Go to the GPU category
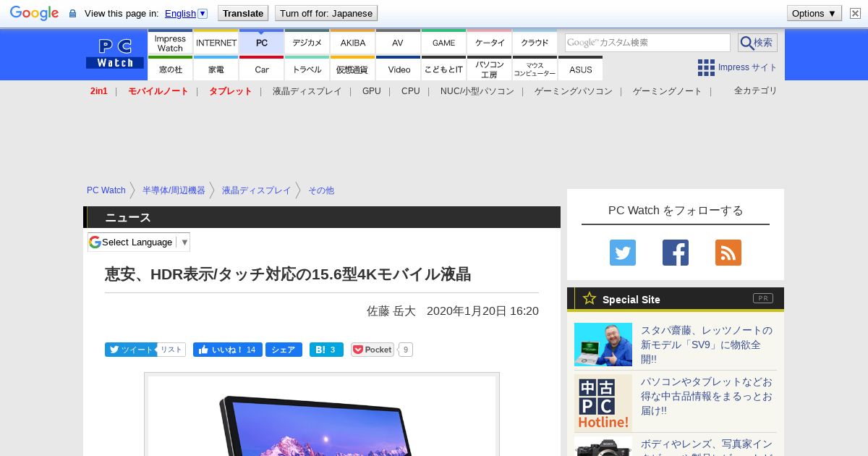Viewport: 868px width, 456px height. [371, 91]
